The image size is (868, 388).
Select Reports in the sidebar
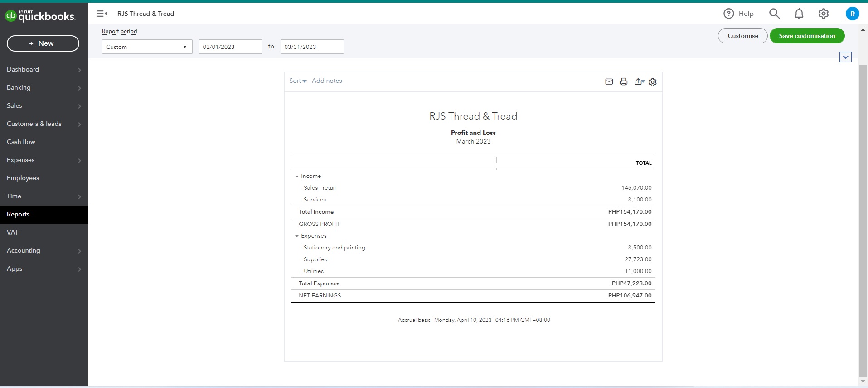[44, 214]
